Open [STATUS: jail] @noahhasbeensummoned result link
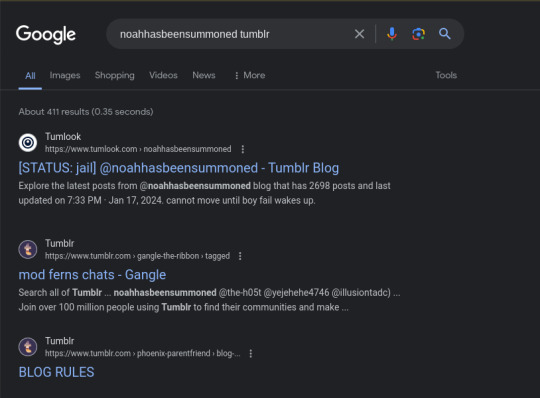This screenshot has height=398, width=540. [179, 168]
